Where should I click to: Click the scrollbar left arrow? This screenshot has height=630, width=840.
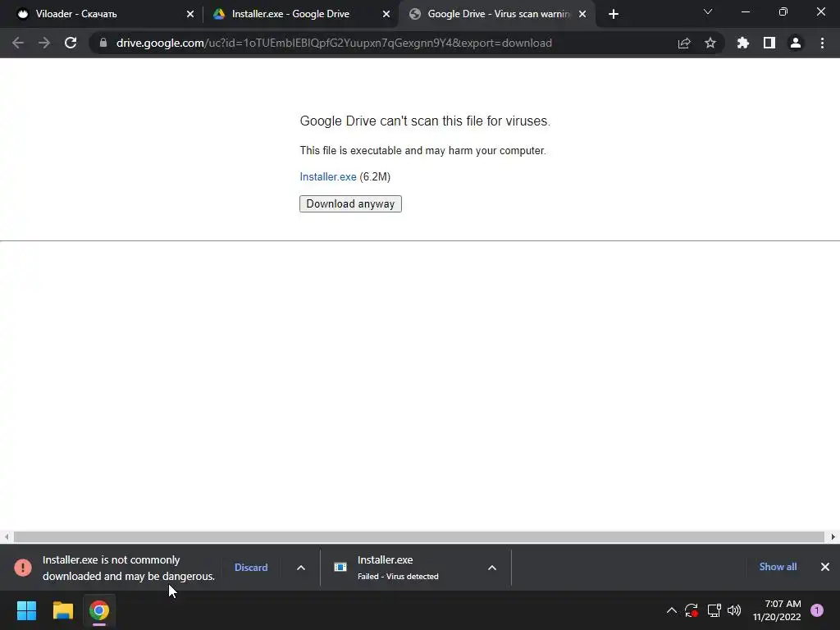coord(7,536)
